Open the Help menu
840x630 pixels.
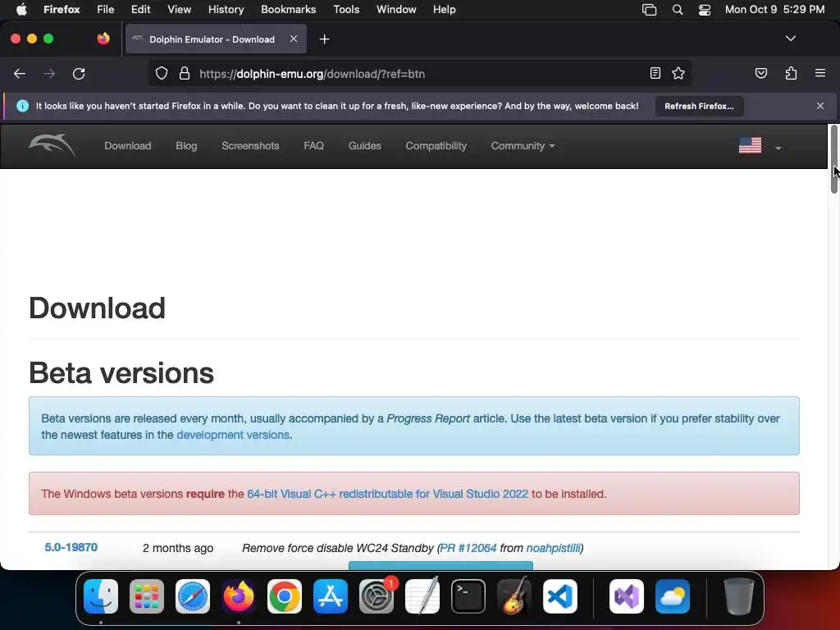[x=444, y=10]
